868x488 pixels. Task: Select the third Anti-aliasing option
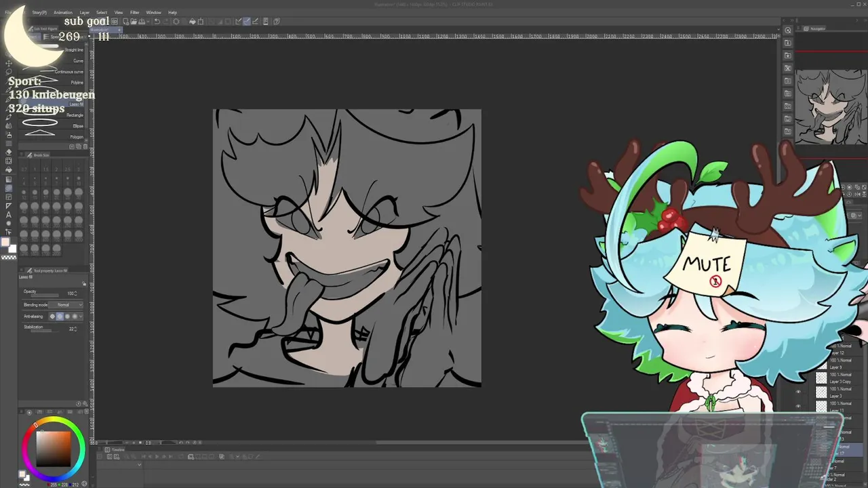[68, 317]
